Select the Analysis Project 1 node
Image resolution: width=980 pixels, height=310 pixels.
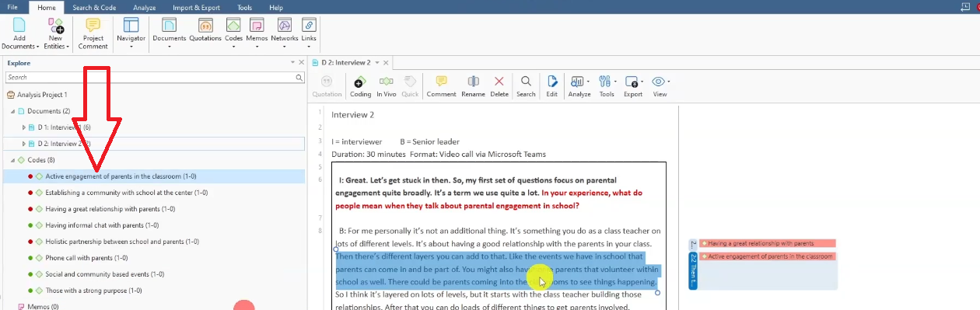(42, 95)
